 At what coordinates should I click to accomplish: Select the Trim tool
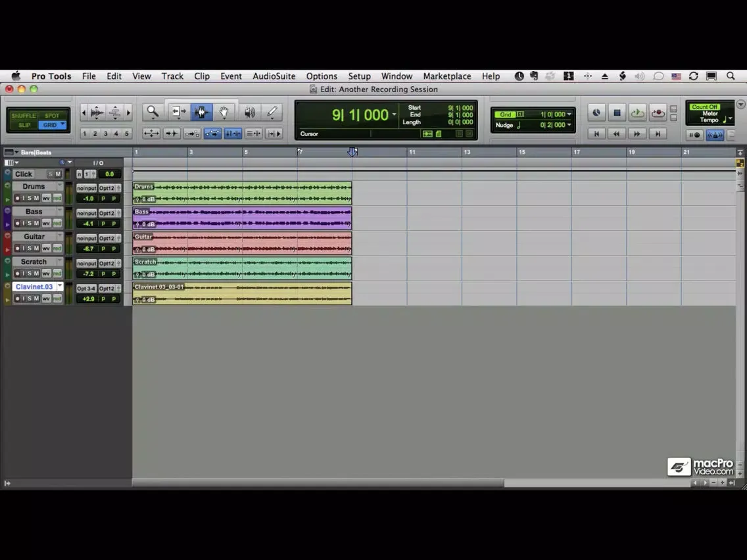(x=179, y=112)
